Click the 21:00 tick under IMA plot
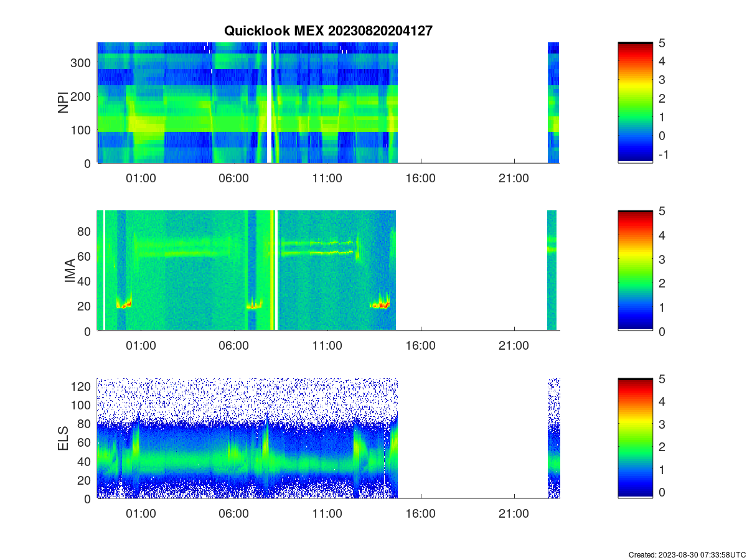Viewport: 747px width, 560px height. pos(514,346)
